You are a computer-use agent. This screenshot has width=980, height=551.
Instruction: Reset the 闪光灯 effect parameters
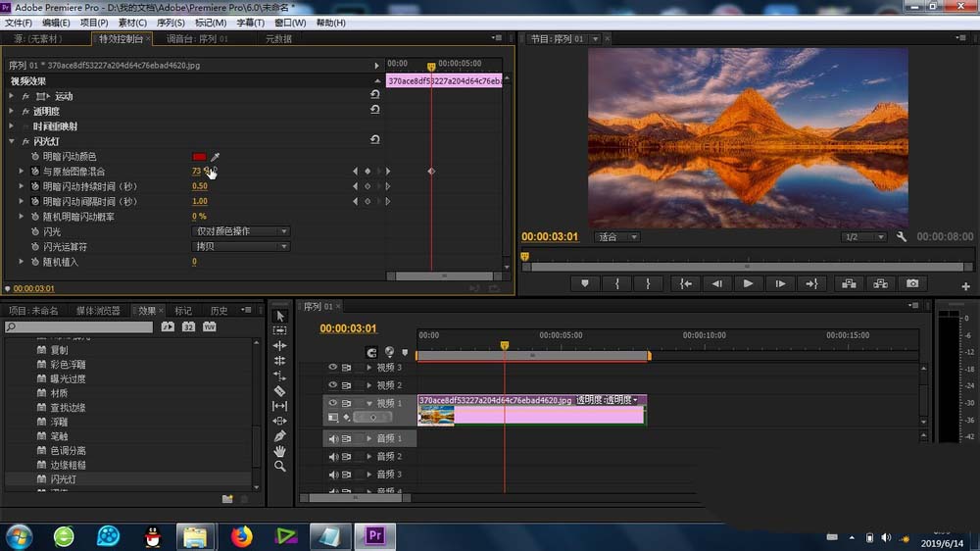pyautogui.click(x=375, y=139)
